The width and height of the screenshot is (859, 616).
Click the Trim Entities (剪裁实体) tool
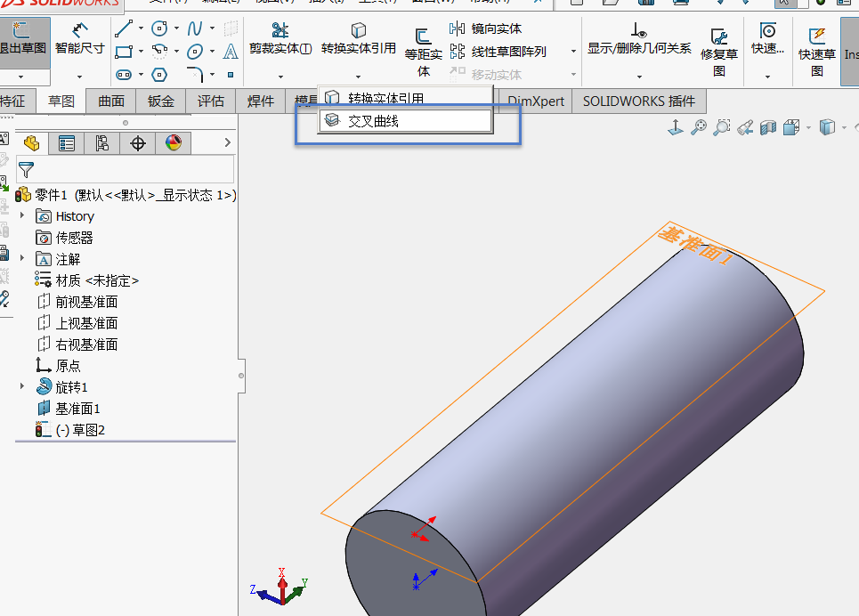coord(280,38)
